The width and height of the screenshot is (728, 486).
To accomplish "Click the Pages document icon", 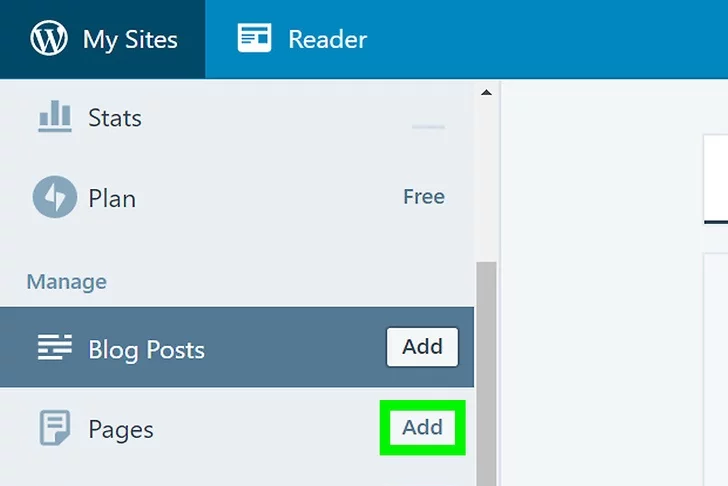I will [x=54, y=428].
